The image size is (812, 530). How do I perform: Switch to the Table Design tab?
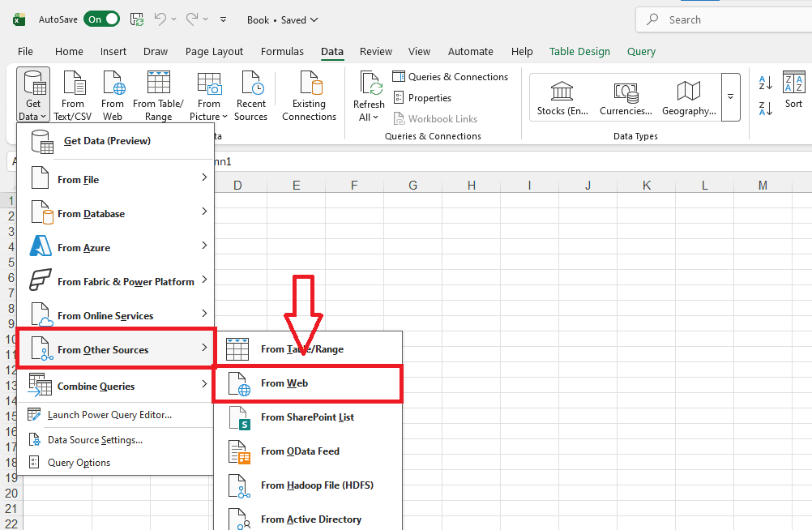click(579, 51)
